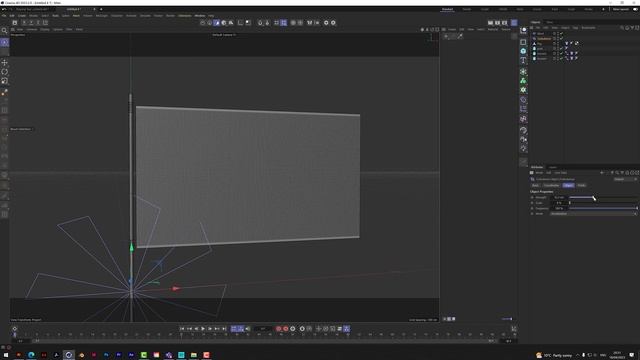Select the Standard layout tab
Screen dimensions: 640x360
[x=447, y=9]
